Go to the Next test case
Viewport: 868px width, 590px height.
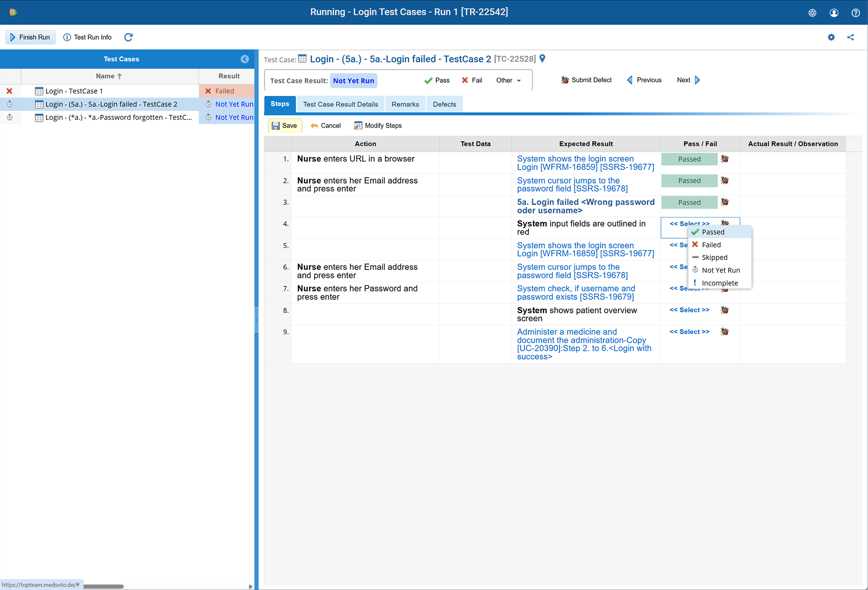click(x=688, y=80)
